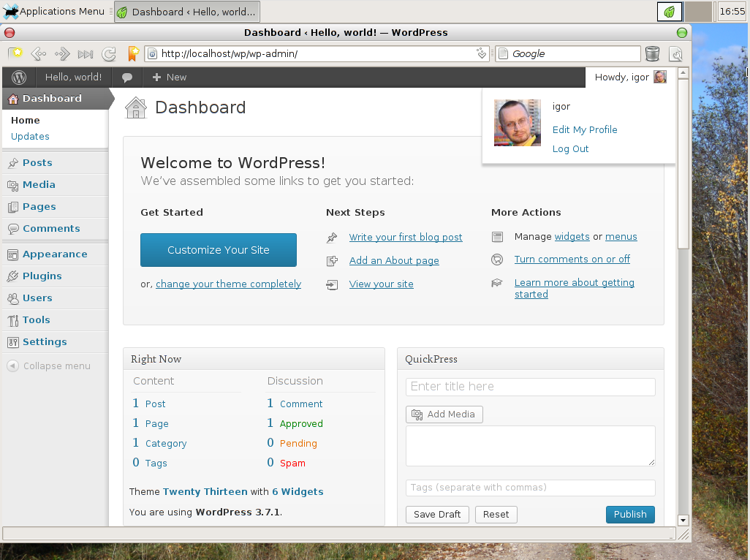Click the Users icon in sidebar

(13, 298)
